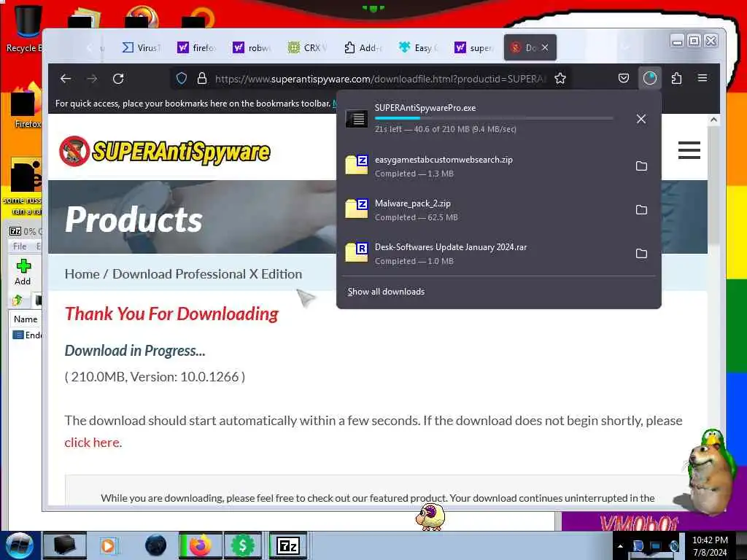Open the easygamestabcustomwebsearch.zip download entry
747x560 pixels.
coord(486,166)
